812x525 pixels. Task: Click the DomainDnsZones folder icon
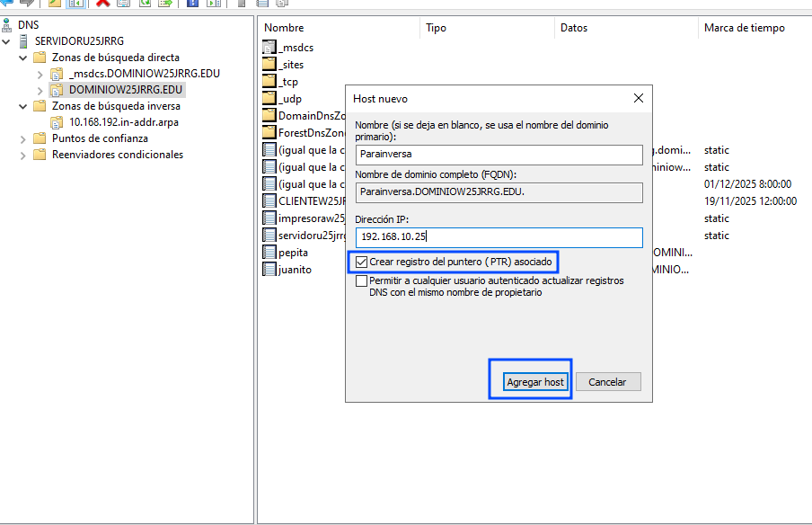pyautogui.click(x=269, y=116)
